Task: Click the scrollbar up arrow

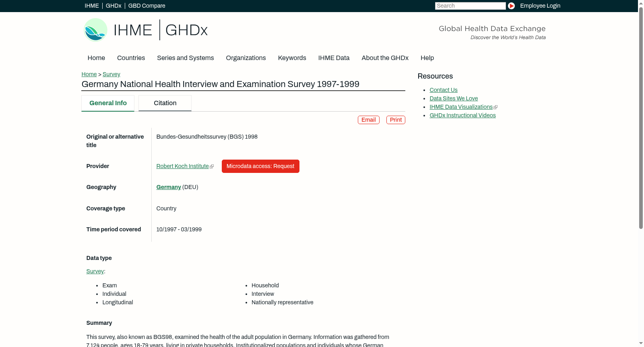Action: point(641,3)
